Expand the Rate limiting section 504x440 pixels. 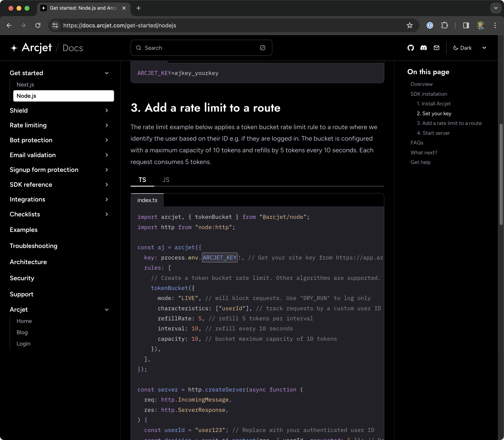click(x=107, y=125)
